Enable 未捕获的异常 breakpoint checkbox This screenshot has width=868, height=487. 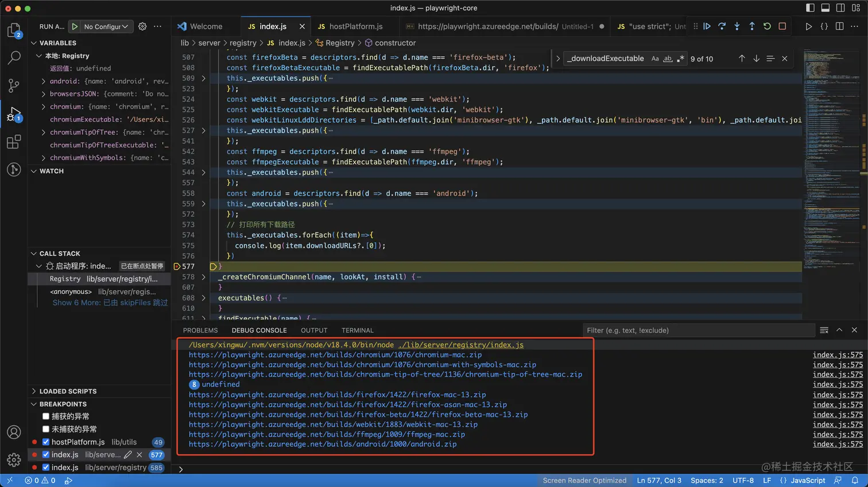tap(46, 429)
